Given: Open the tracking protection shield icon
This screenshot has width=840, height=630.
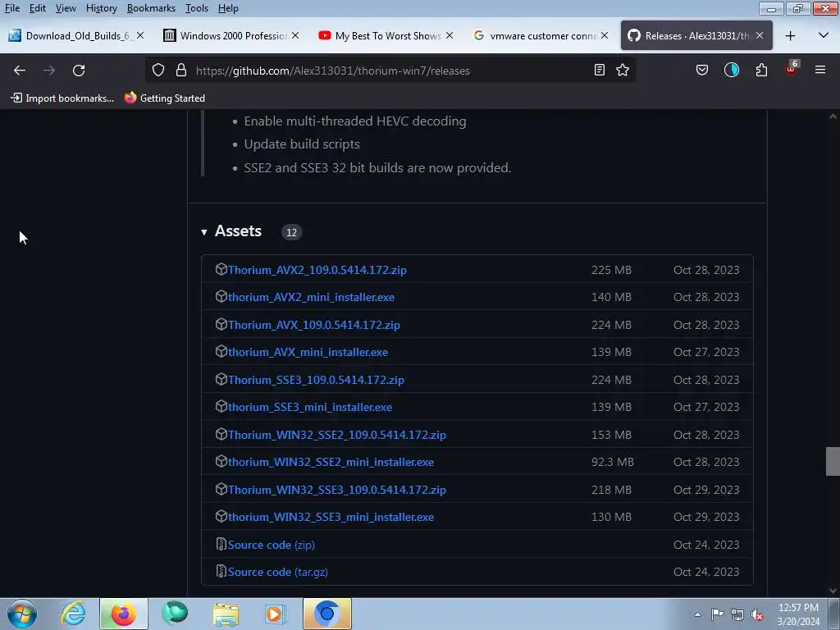Looking at the screenshot, I should (158, 71).
